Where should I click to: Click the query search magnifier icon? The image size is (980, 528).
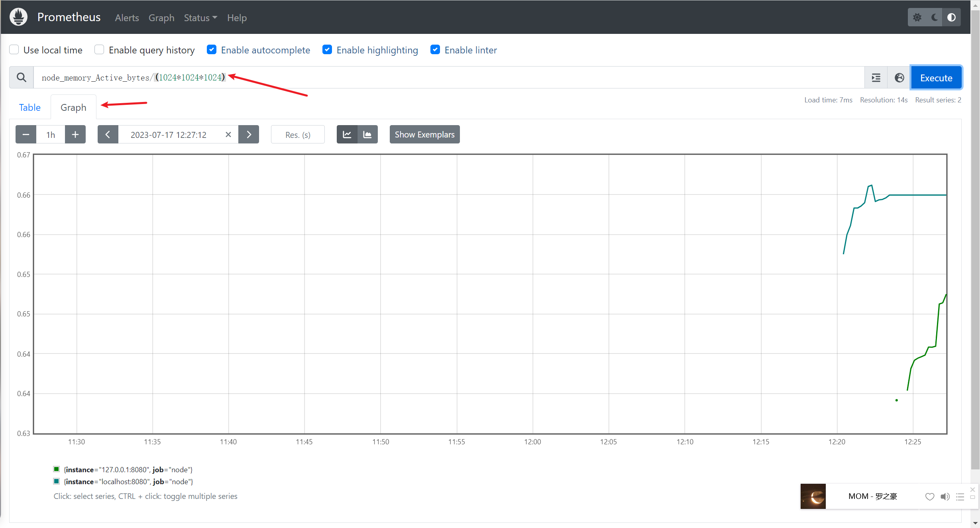point(22,77)
